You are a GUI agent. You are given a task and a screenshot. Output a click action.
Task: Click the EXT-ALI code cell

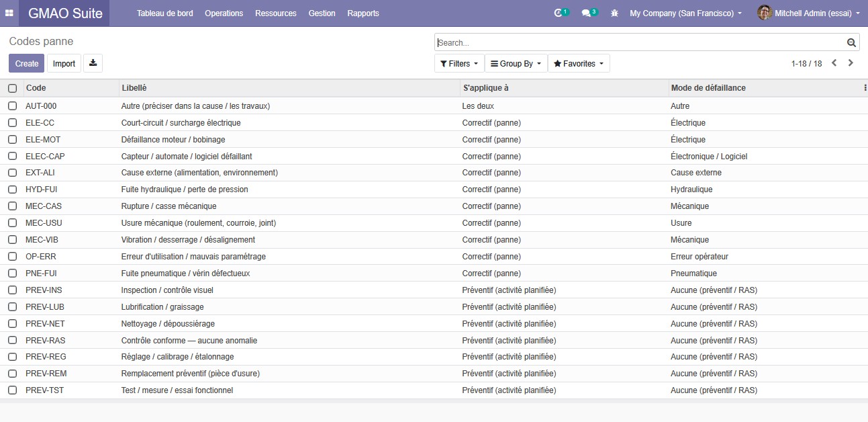40,173
